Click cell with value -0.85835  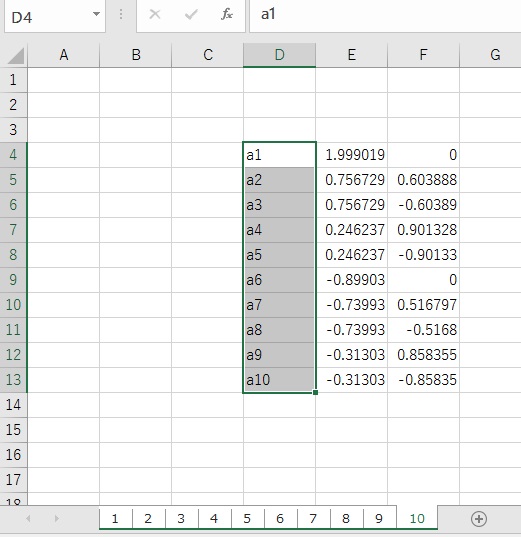423,380
